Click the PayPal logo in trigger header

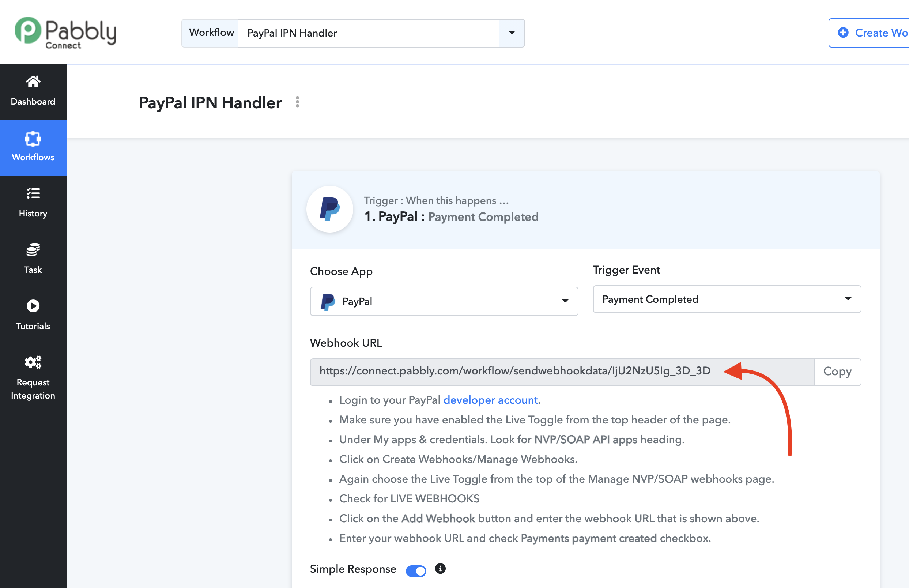[330, 209]
